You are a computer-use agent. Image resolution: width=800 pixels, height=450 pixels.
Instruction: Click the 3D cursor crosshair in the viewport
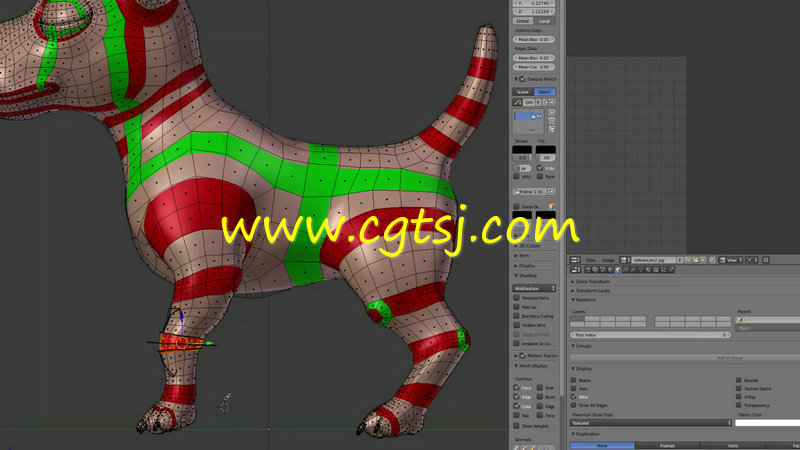(224, 407)
